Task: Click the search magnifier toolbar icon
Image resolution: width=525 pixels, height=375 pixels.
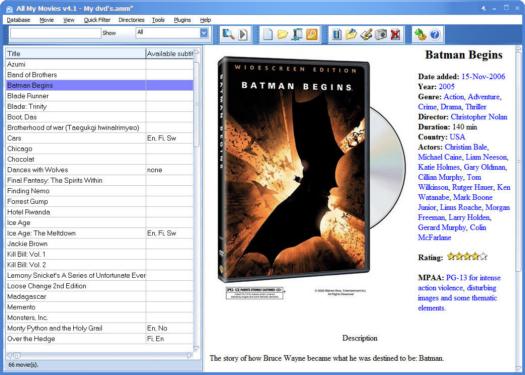Action: [229, 34]
